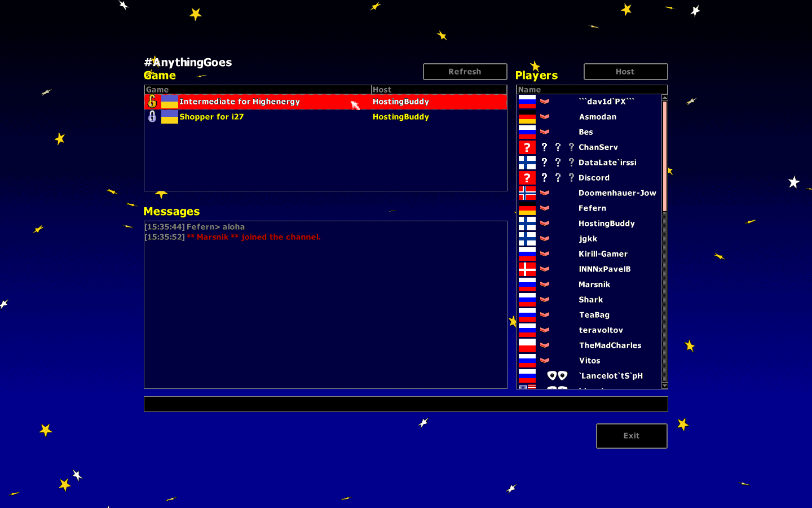This screenshot has height=508, width=812.
Task: Focus the chat message input field
Action: (406, 404)
